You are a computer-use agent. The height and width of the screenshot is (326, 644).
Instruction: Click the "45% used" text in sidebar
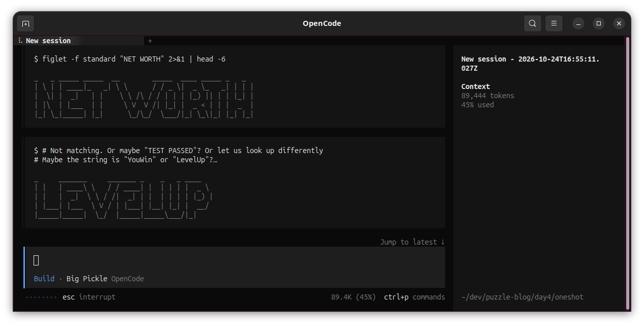478,105
